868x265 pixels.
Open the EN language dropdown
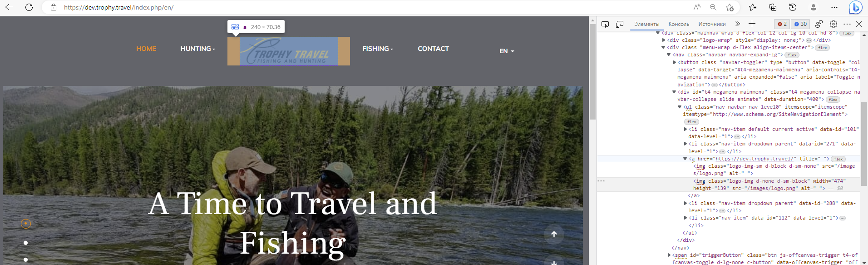point(507,51)
